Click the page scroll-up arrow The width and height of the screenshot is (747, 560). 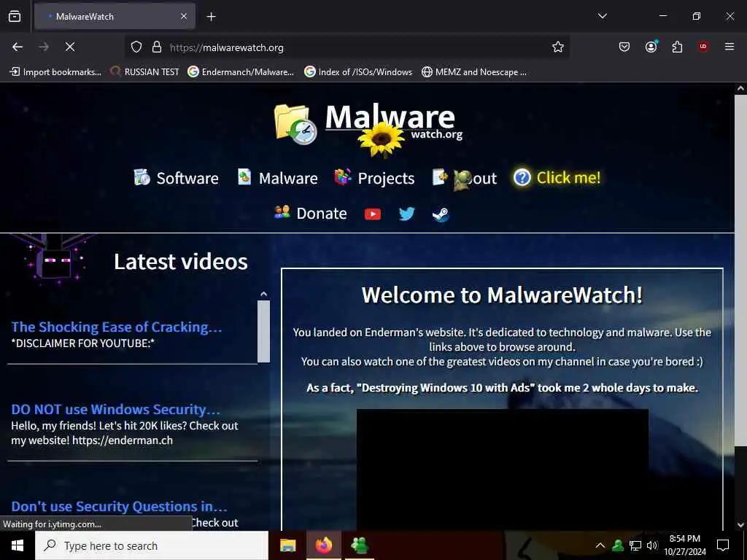740,88
